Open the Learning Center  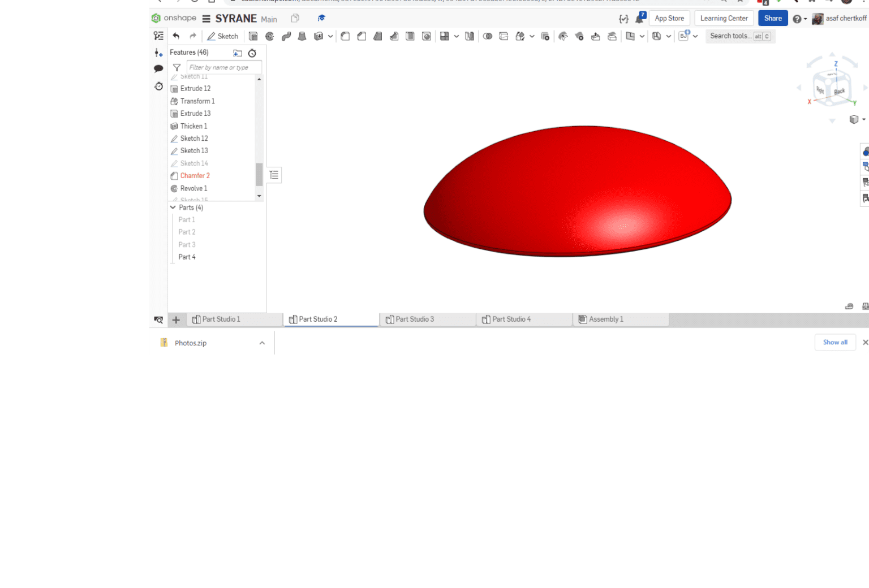coord(724,19)
